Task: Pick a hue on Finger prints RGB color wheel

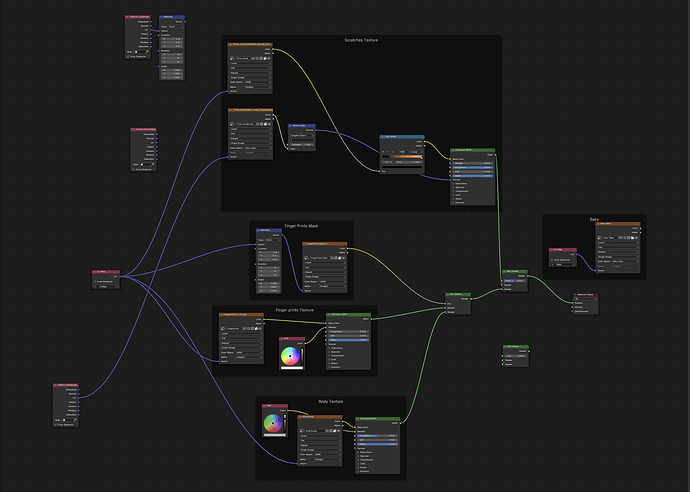Action: click(290, 356)
